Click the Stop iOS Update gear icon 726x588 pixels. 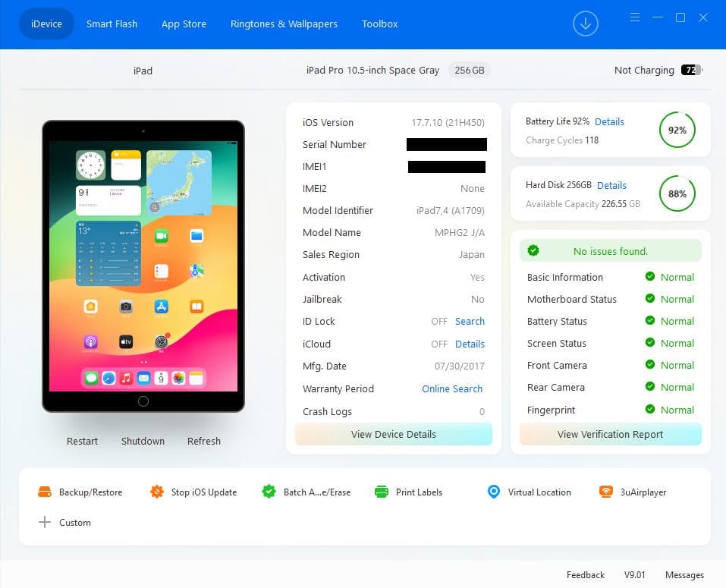pyautogui.click(x=157, y=492)
